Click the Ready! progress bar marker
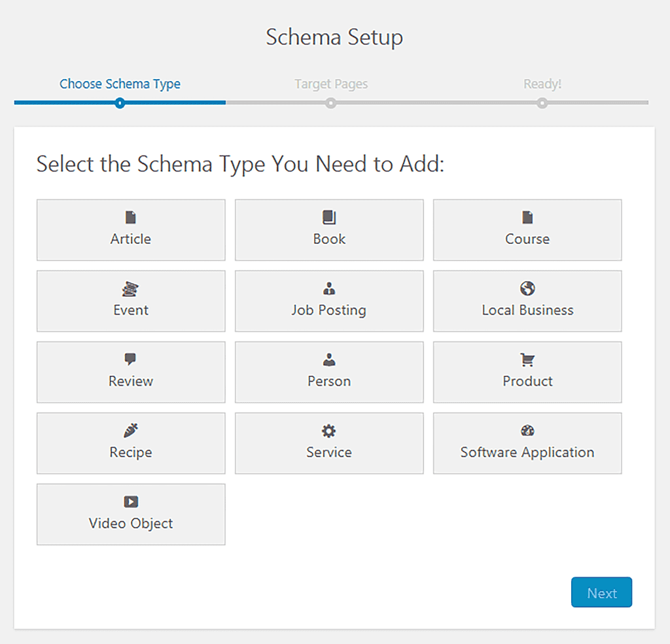 point(542,103)
